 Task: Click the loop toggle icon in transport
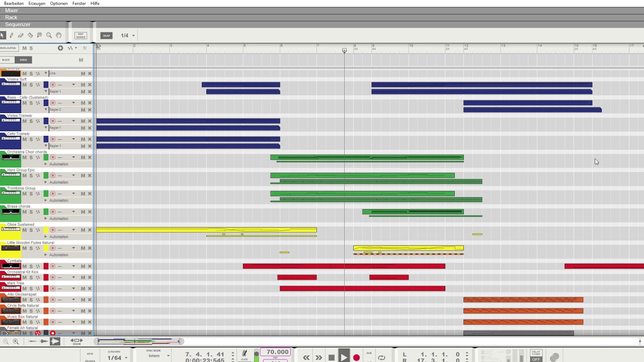[381, 357]
